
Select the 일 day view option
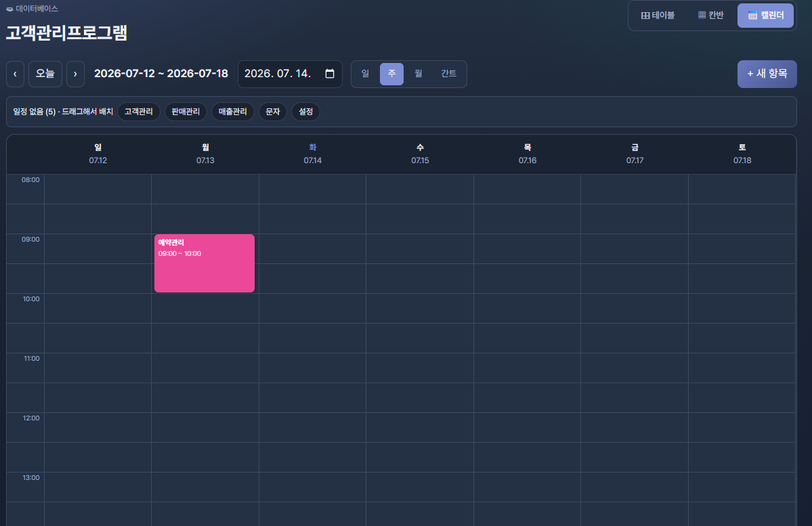pos(365,74)
